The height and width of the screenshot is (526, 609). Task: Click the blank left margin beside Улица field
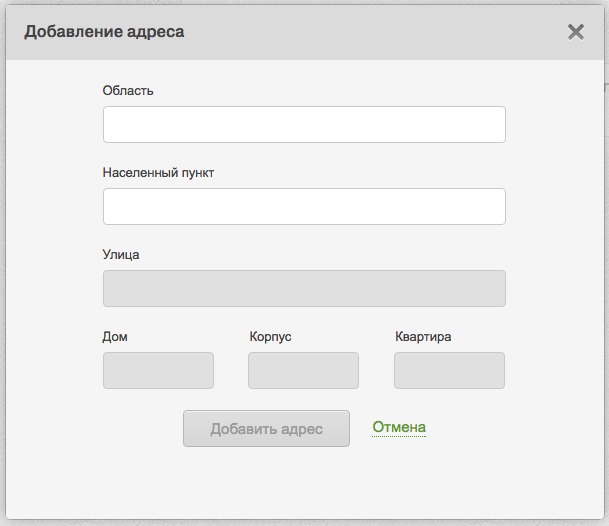pyautogui.click(x=55, y=289)
